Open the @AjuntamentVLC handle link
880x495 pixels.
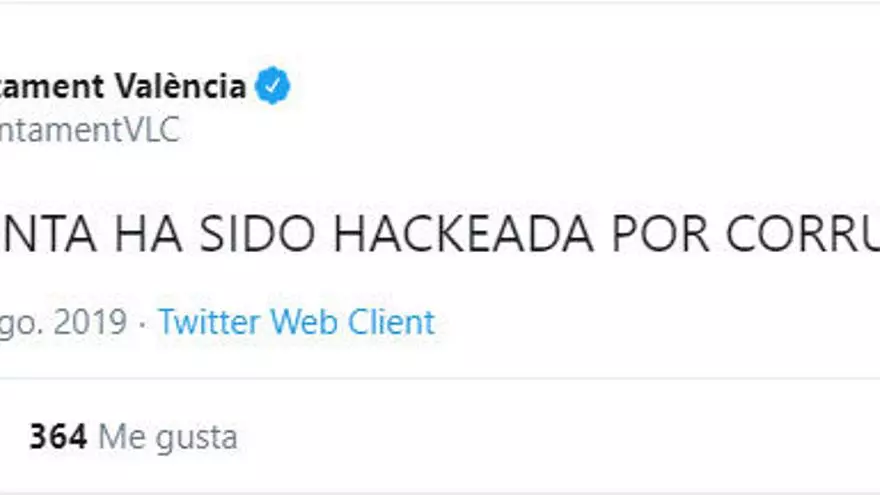click(x=90, y=130)
